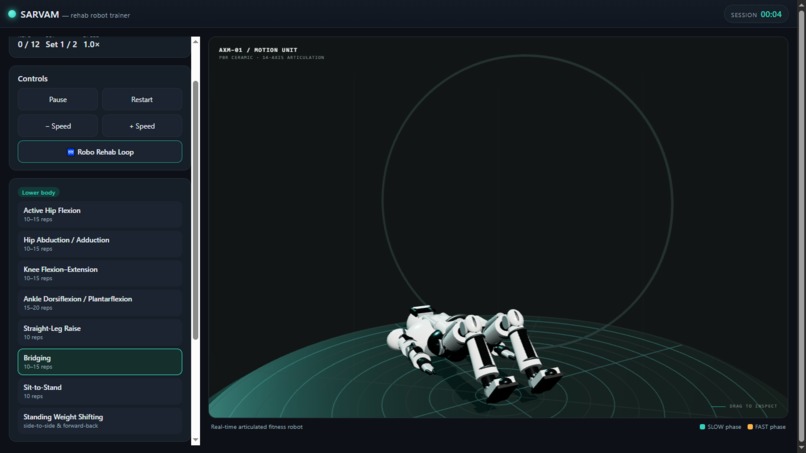
Task: Click the green SARVAM status dot
Action: (12, 14)
